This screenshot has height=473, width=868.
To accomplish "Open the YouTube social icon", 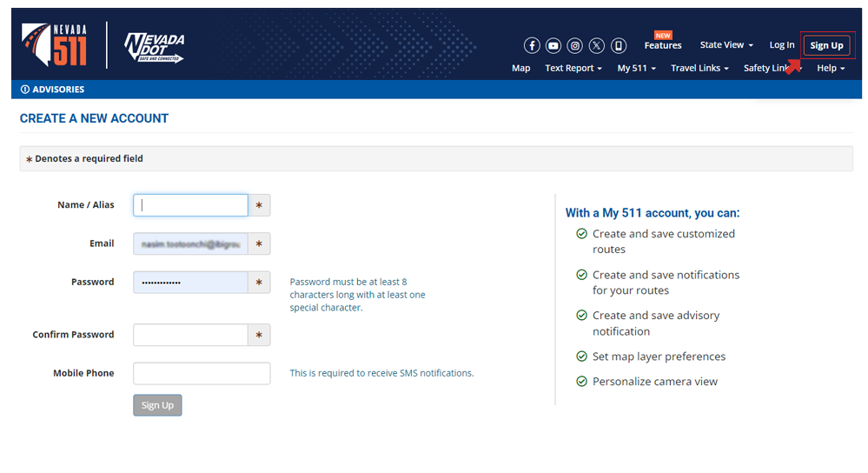I will pos(553,46).
